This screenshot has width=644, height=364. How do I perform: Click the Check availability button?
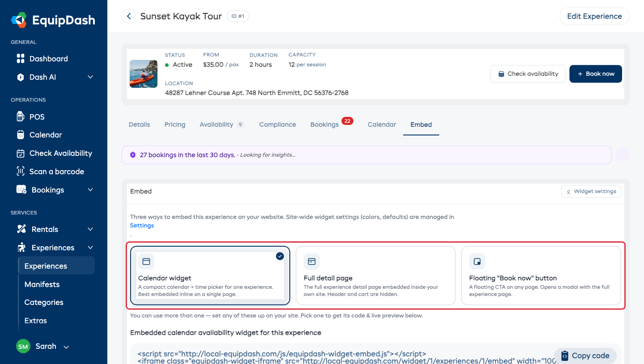coord(528,74)
